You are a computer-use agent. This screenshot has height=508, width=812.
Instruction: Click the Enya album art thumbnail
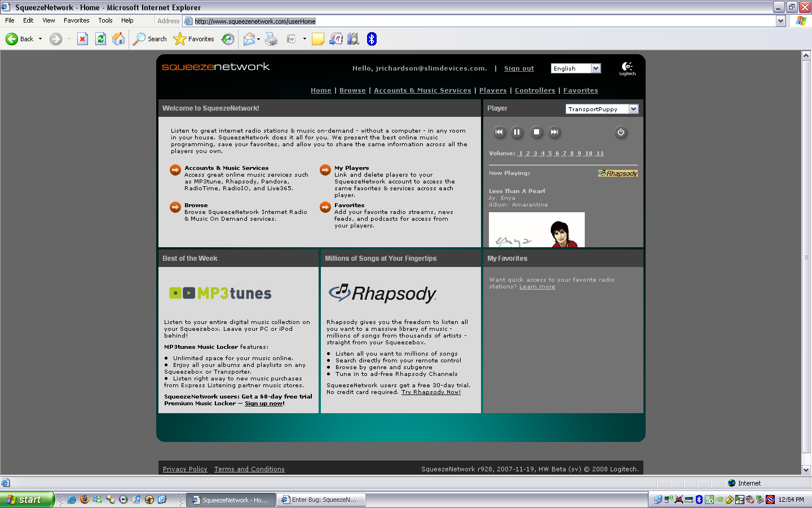pyautogui.click(x=536, y=230)
